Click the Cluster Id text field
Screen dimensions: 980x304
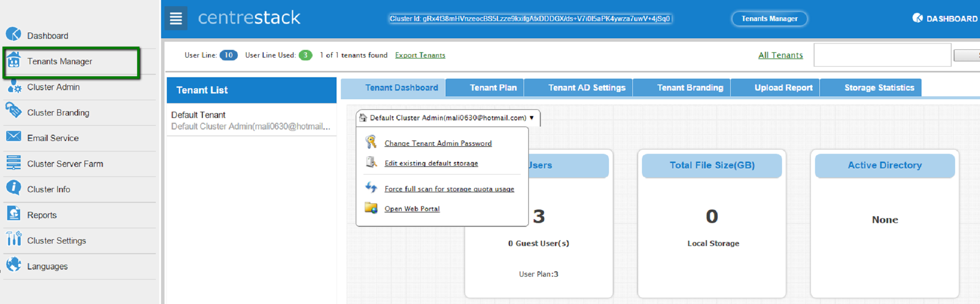coord(530,19)
